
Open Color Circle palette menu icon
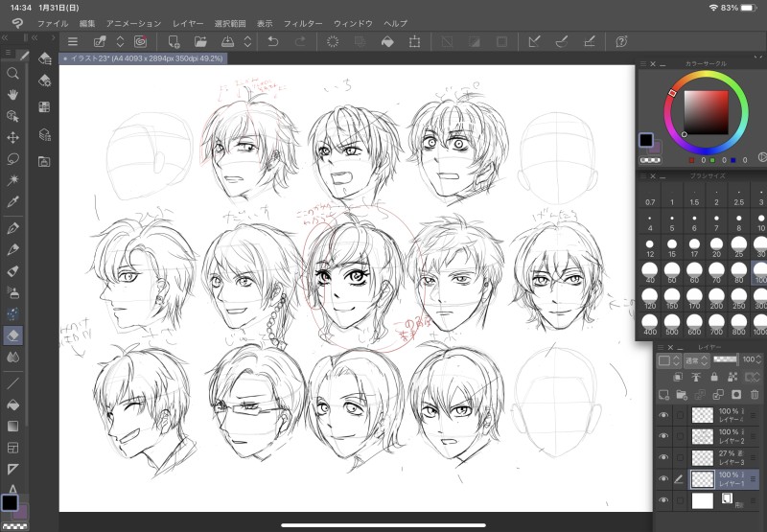pos(643,63)
